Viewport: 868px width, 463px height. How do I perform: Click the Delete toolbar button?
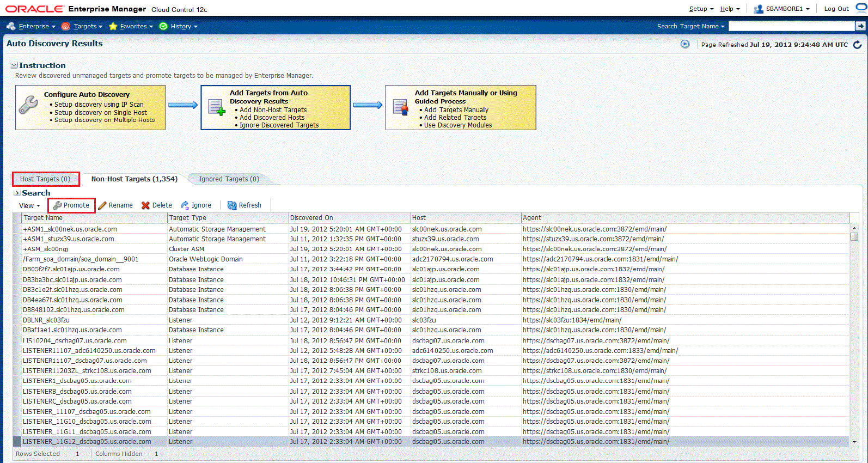[x=157, y=205]
